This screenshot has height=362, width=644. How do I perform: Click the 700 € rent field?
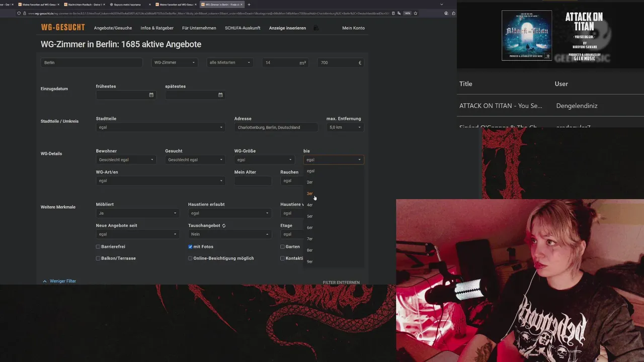pyautogui.click(x=341, y=62)
